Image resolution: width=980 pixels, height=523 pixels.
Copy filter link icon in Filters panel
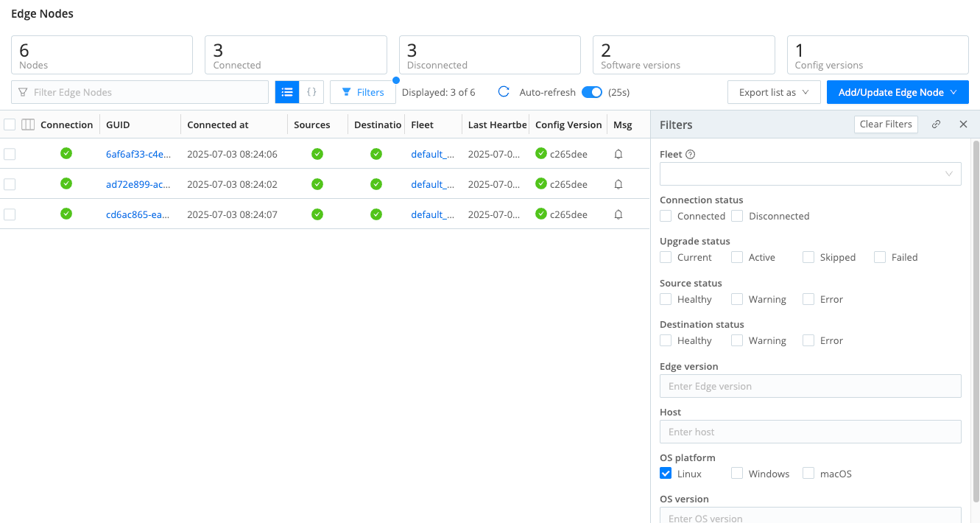point(936,124)
